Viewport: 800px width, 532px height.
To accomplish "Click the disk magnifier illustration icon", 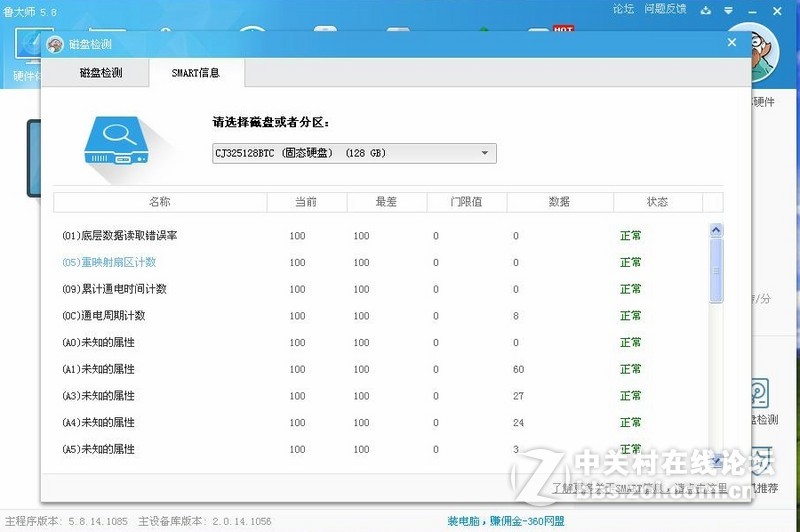I will pos(116,141).
